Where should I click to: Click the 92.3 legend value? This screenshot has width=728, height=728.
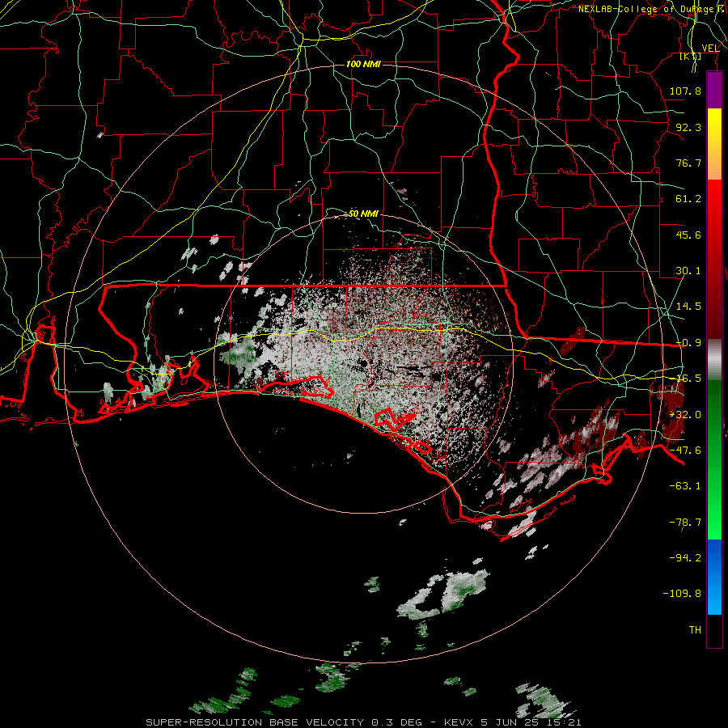pos(688,127)
